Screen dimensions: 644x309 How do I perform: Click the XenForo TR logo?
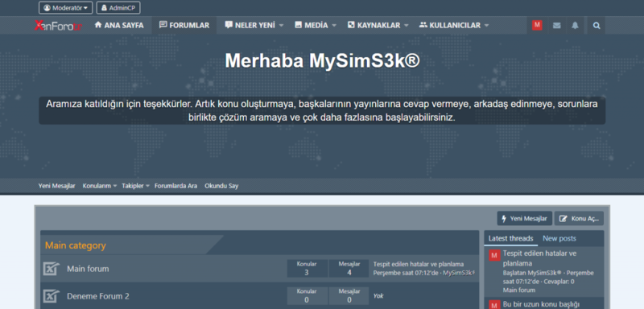(x=58, y=26)
